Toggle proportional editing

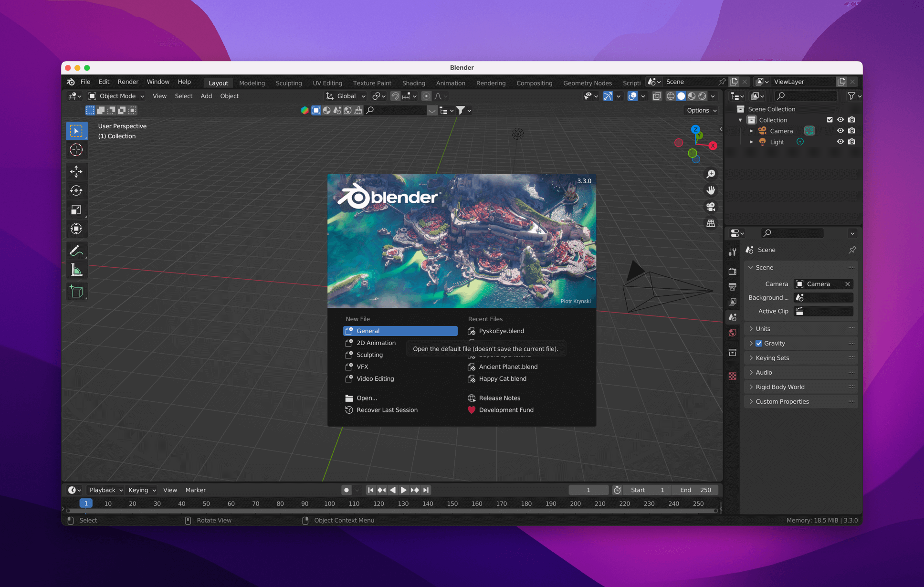[426, 96]
